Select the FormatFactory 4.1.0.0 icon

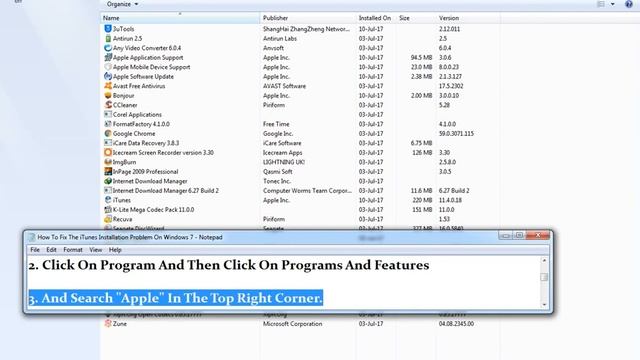coord(108,124)
